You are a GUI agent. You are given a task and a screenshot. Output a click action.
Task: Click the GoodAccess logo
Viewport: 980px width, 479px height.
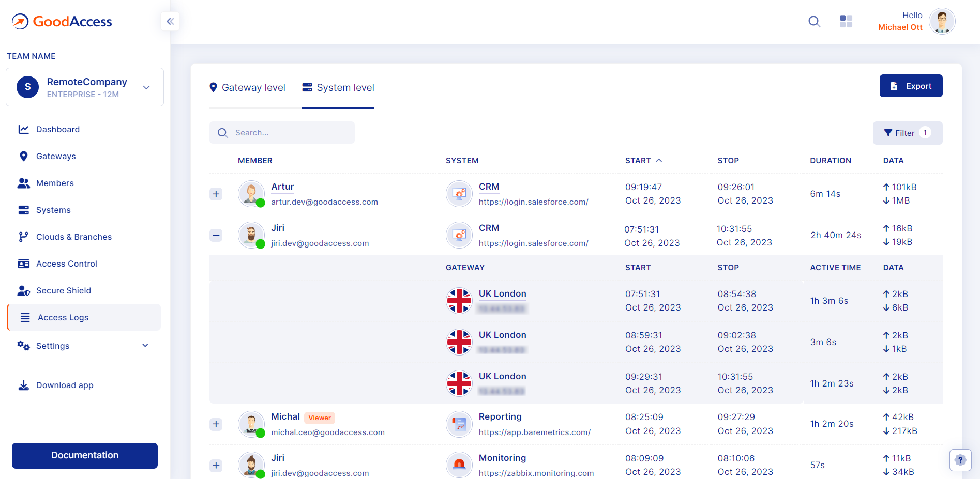(x=62, y=21)
